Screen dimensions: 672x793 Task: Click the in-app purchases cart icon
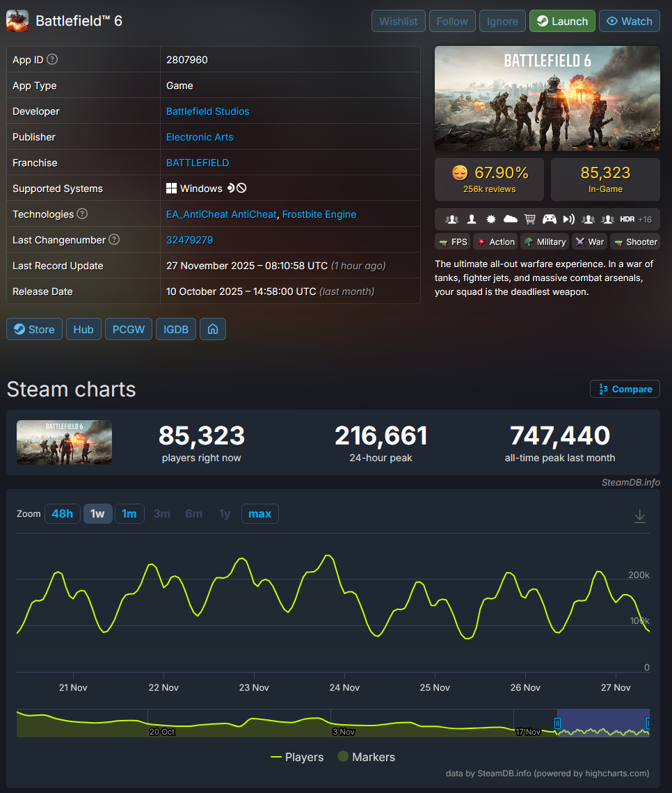[530, 219]
